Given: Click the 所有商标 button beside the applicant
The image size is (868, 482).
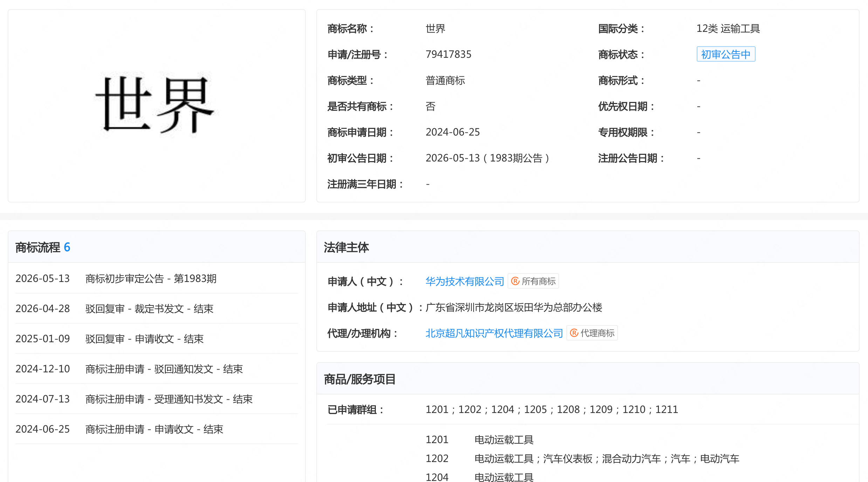Looking at the screenshot, I should (533, 281).
